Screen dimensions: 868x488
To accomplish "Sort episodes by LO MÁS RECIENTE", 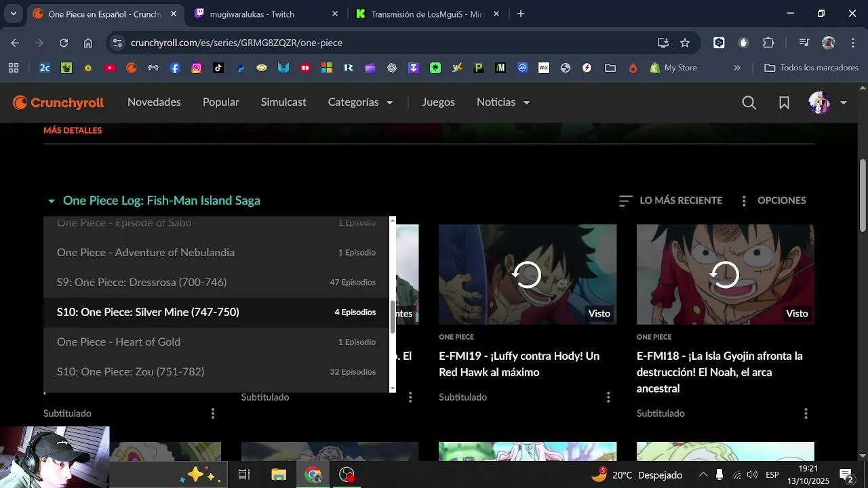I will coord(671,201).
